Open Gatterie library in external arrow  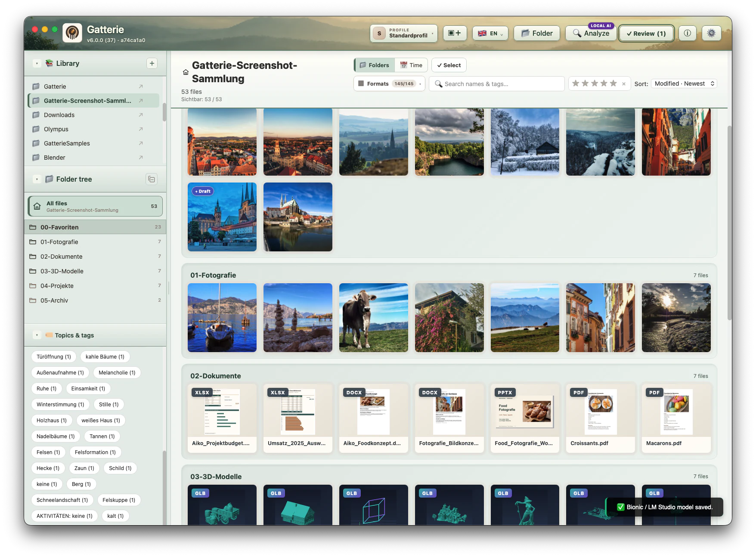pyautogui.click(x=141, y=87)
